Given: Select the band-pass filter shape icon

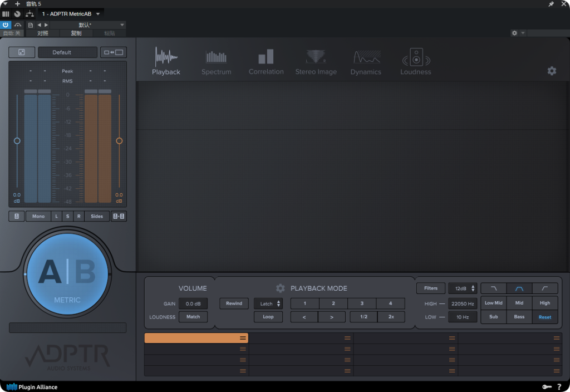Looking at the screenshot, I should (x=519, y=288).
